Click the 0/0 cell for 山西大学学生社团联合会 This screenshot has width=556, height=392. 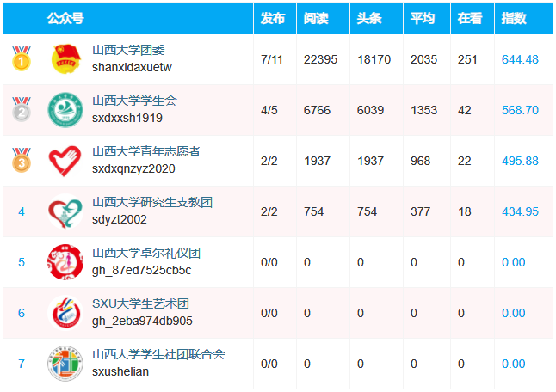269,364
